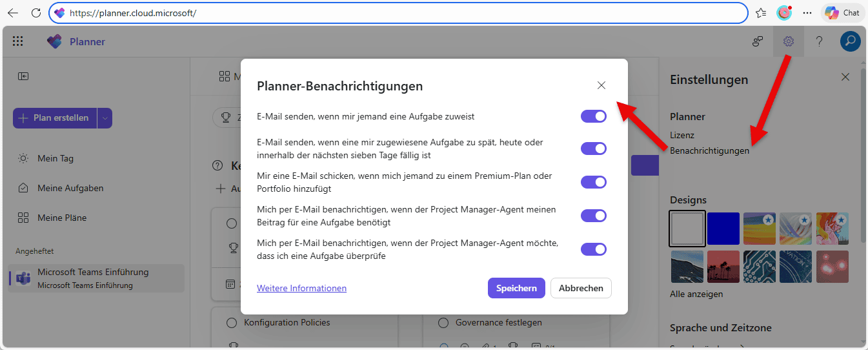Viewport: 868px width, 350px height.
Task: Expand the Plan erstellen dropdown arrow
Action: pyautogui.click(x=105, y=118)
